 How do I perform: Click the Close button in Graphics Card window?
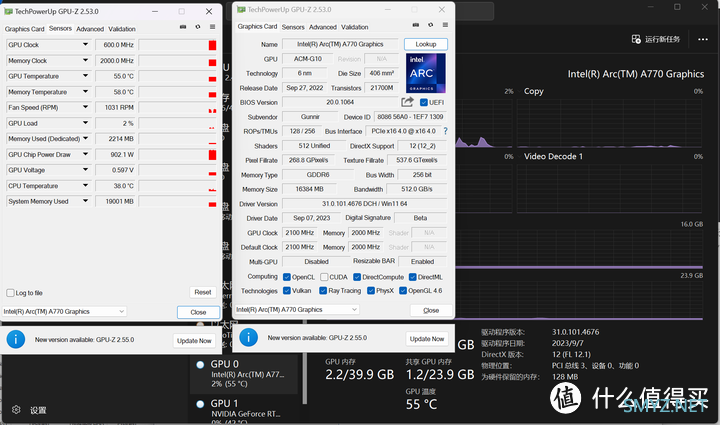431,310
